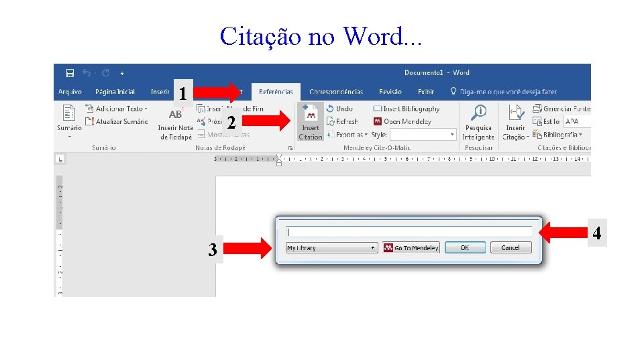This screenshot has height=362, width=644.
Task: Open the Adicionar Texto dropdown
Action: point(116,109)
